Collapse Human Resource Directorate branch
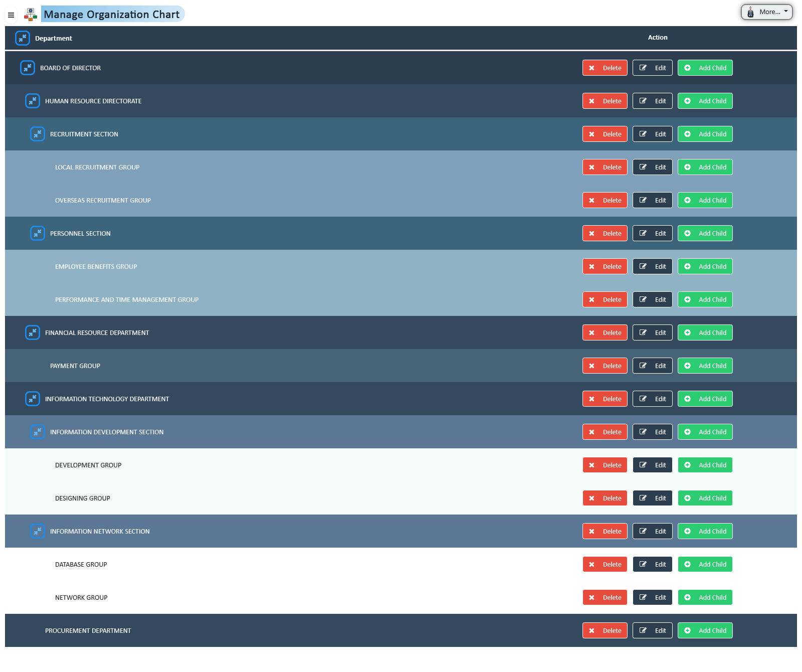 [x=33, y=101]
